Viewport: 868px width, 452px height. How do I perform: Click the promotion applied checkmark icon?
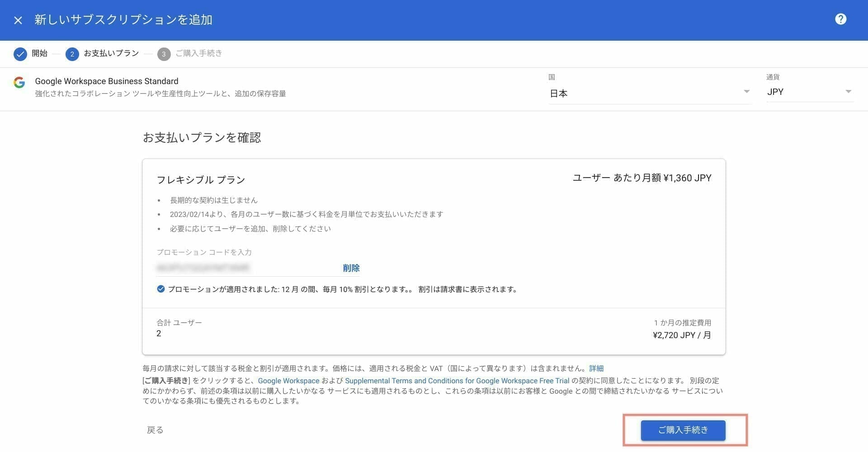(x=160, y=289)
